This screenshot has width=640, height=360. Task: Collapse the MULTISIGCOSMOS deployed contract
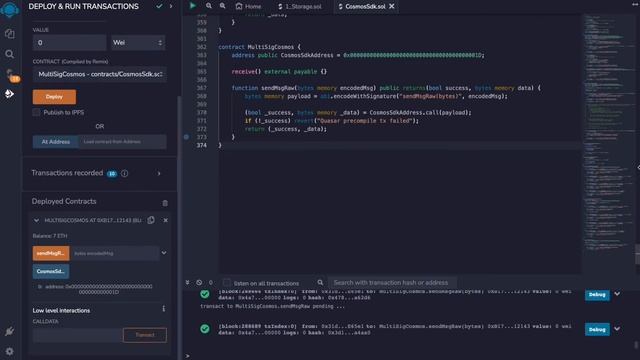pos(36,220)
